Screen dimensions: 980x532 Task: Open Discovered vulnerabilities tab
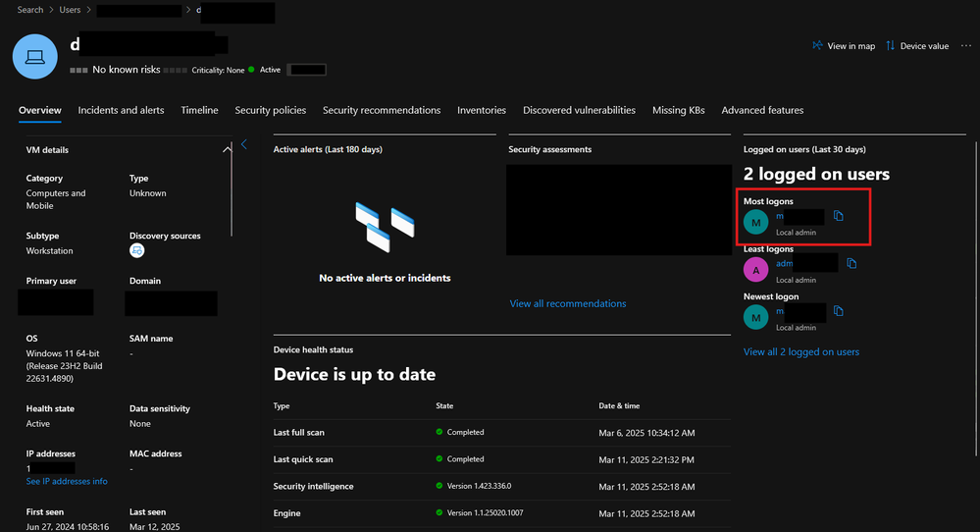[x=579, y=110]
